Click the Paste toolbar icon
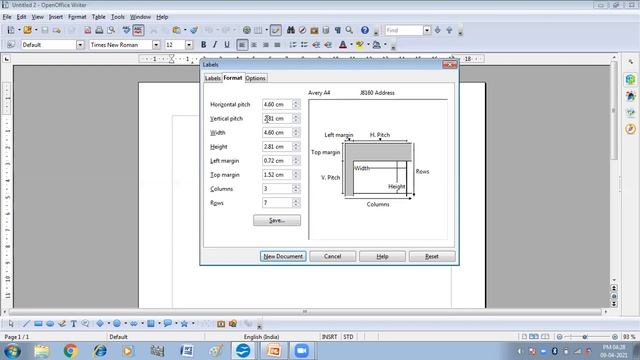This screenshot has width=640, height=360. 176,30
